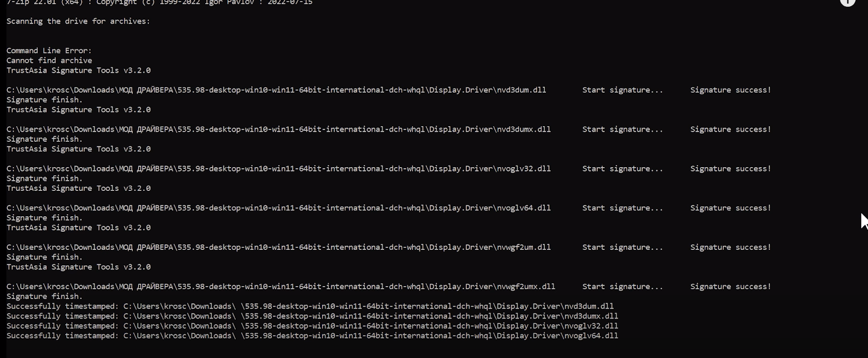868x358 pixels.
Task: Select 'Start signature...' on the nvoglv64.dll row
Action: [622, 208]
